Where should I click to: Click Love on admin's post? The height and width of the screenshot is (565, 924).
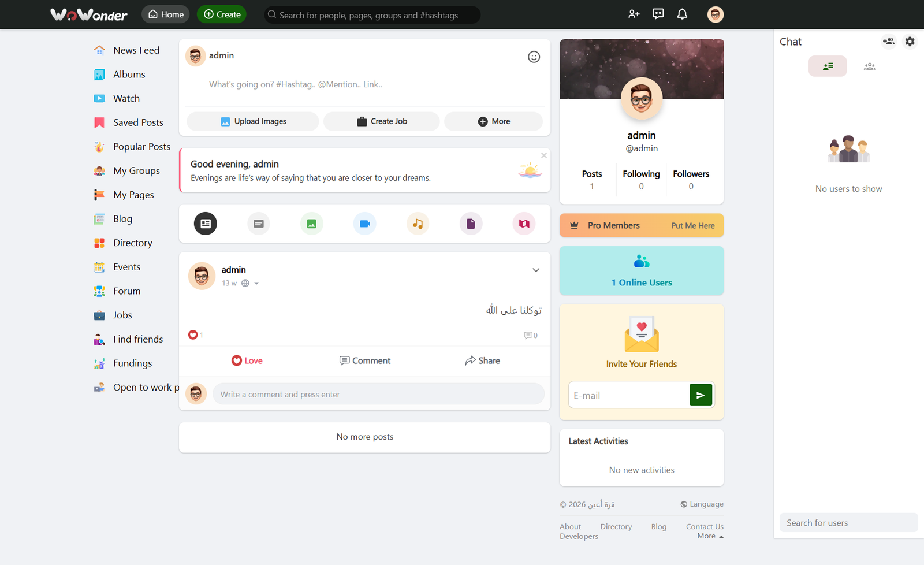(247, 360)
